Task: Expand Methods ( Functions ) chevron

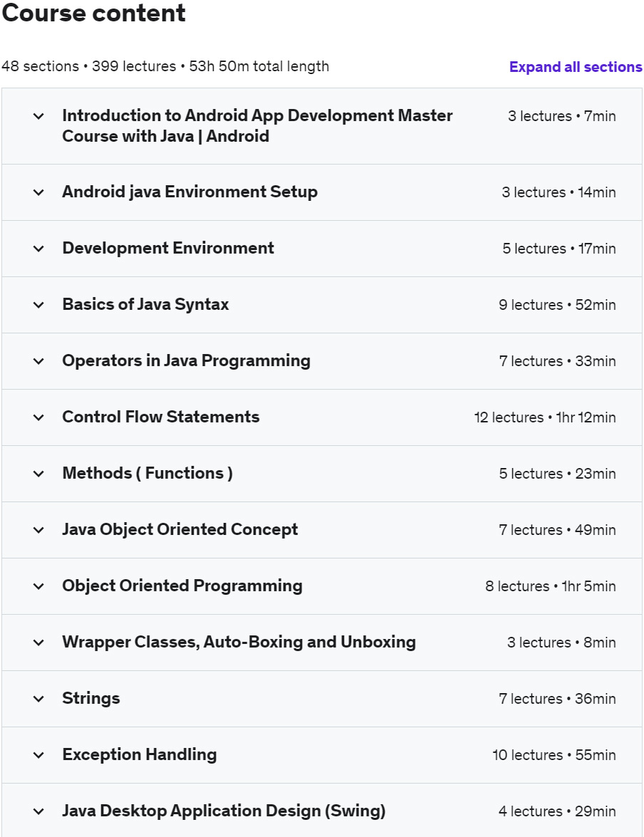Action: (x=38, y=474)
